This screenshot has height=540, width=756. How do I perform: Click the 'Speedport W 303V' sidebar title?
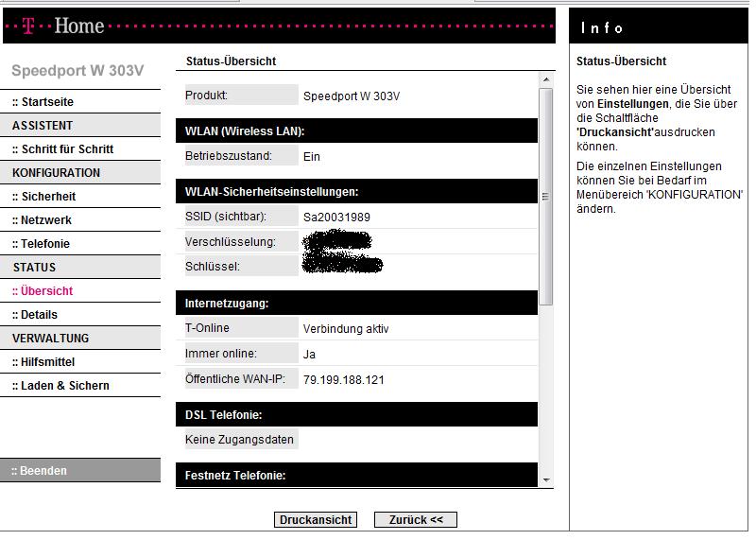click(77, 71)
